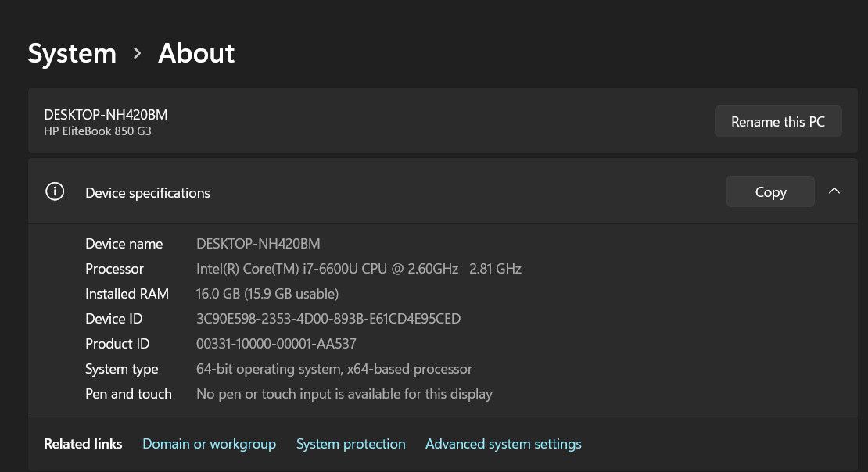The height and width of the screenshot is (472, 868).
Task: Select the Device name value DESKTOP-NH420BM
Action: (258, 243)
